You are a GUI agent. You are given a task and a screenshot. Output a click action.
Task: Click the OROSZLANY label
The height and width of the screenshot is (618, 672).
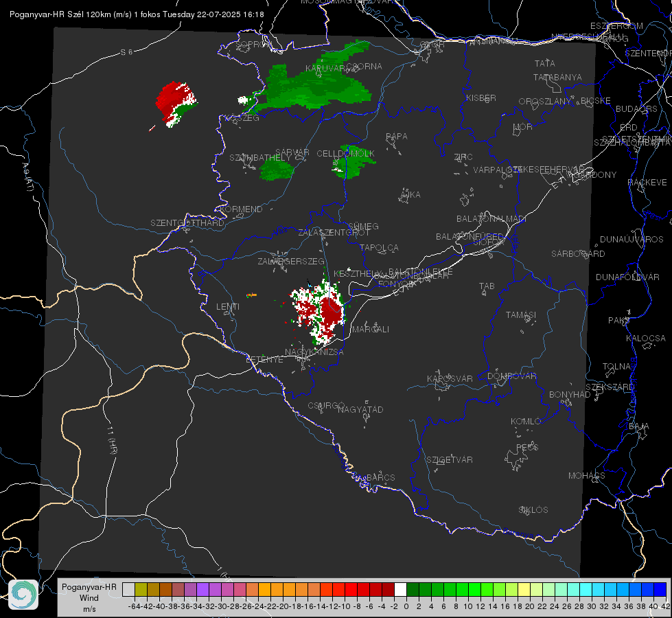[x=545, y=102]
